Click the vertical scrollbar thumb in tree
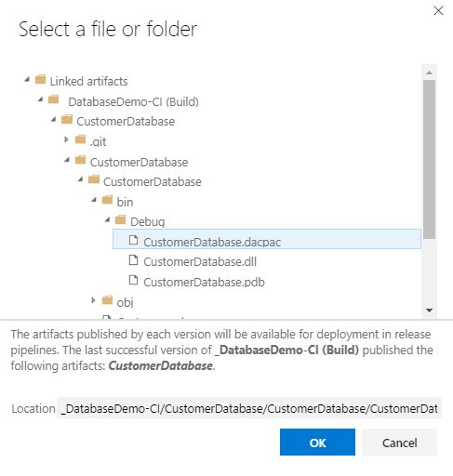The width and height of the screenshot is (453, 476). (x=429, y=159)
